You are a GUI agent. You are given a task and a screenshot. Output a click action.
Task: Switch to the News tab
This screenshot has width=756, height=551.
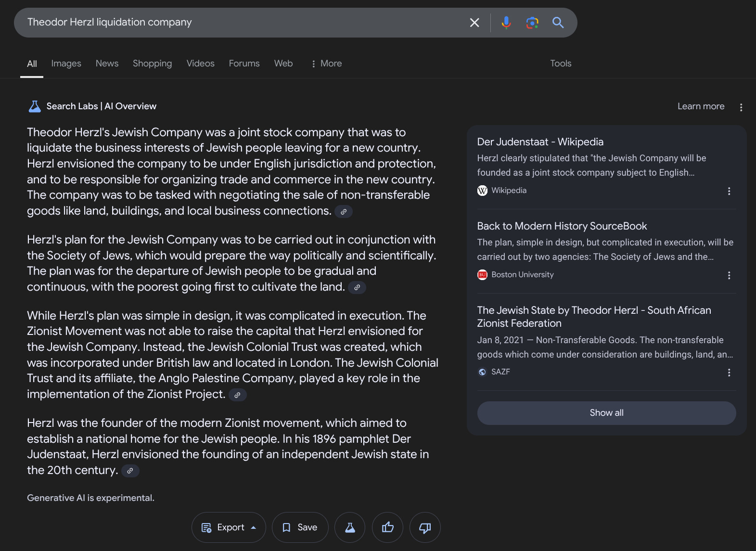[107, 64]
